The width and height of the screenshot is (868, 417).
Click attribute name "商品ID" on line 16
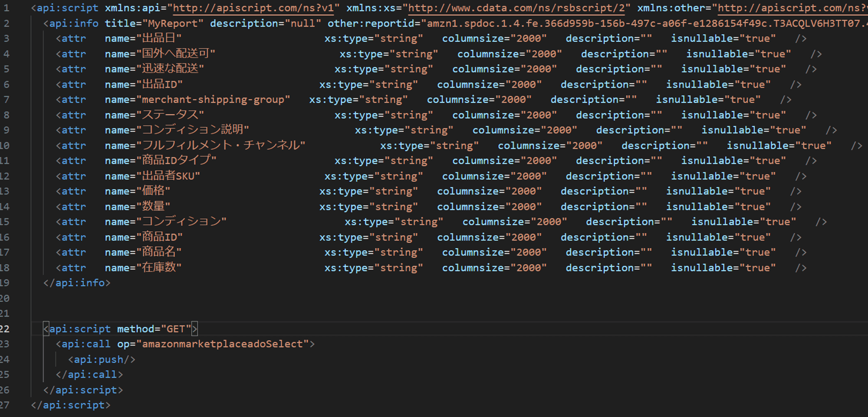pyautogui.click(x=160, y=237)
